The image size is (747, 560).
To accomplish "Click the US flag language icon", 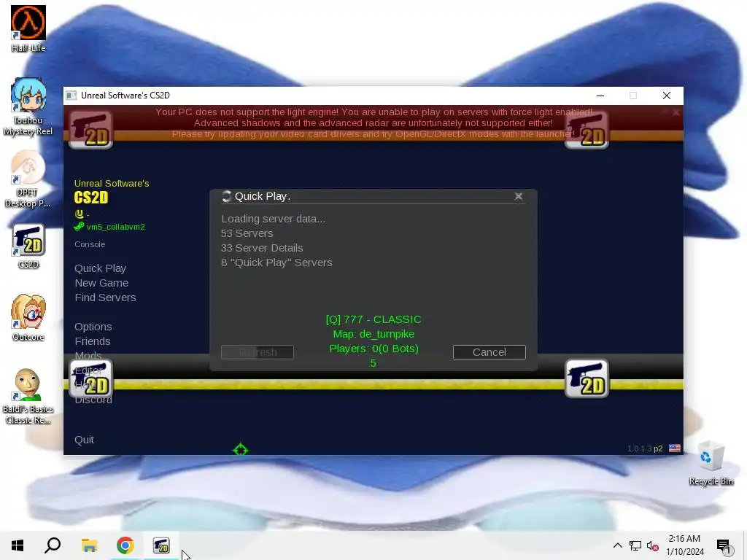I will click(x=675, y=448).
